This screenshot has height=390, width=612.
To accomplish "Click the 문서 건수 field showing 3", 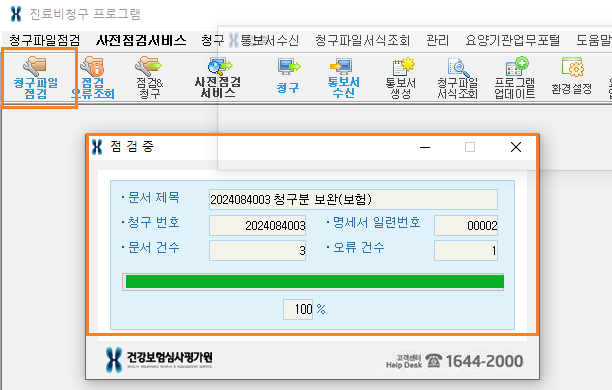I will (x=258, y=250).
